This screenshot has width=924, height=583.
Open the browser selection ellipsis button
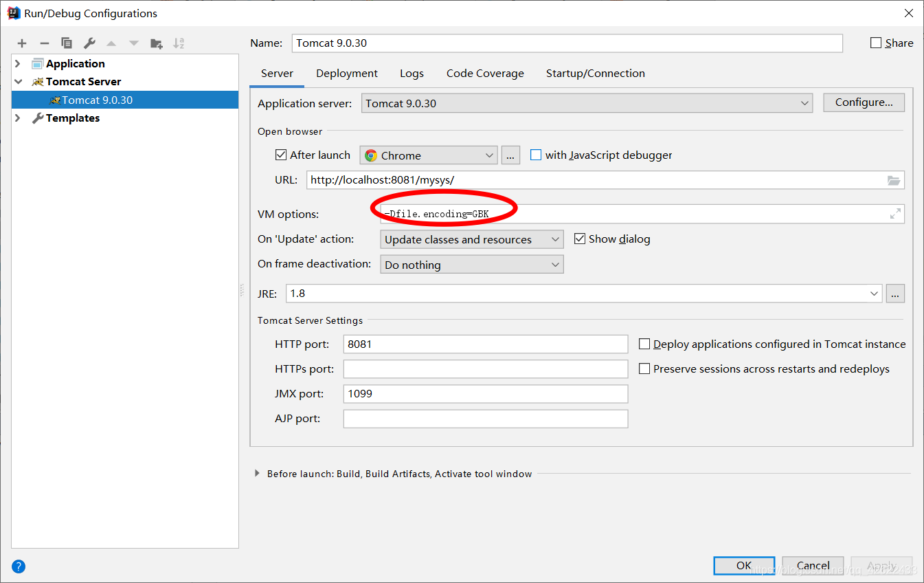click(510, 155)
